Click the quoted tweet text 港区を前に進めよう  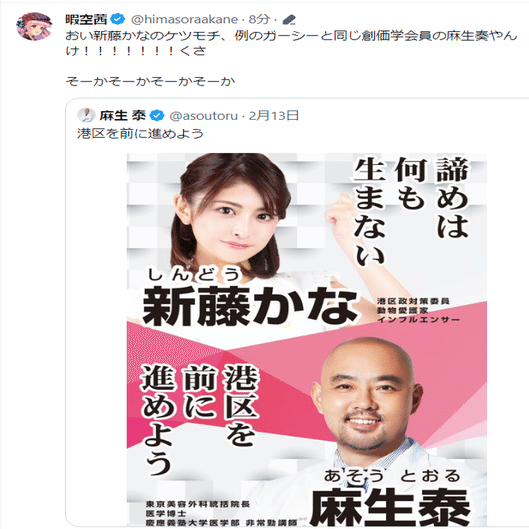(140, 134)
